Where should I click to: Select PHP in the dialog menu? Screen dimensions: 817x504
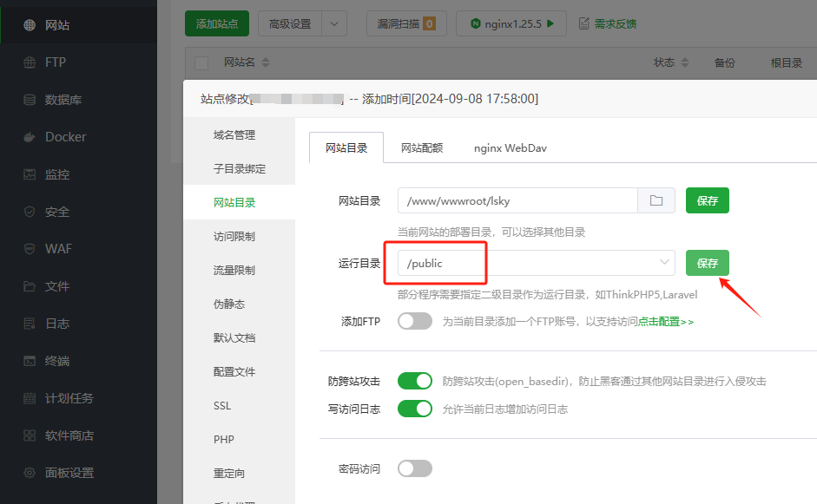[239, 440]
